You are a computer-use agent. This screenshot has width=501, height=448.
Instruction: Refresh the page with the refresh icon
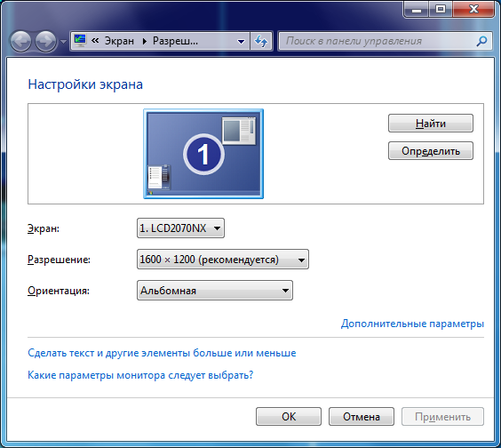pos(261,41)
